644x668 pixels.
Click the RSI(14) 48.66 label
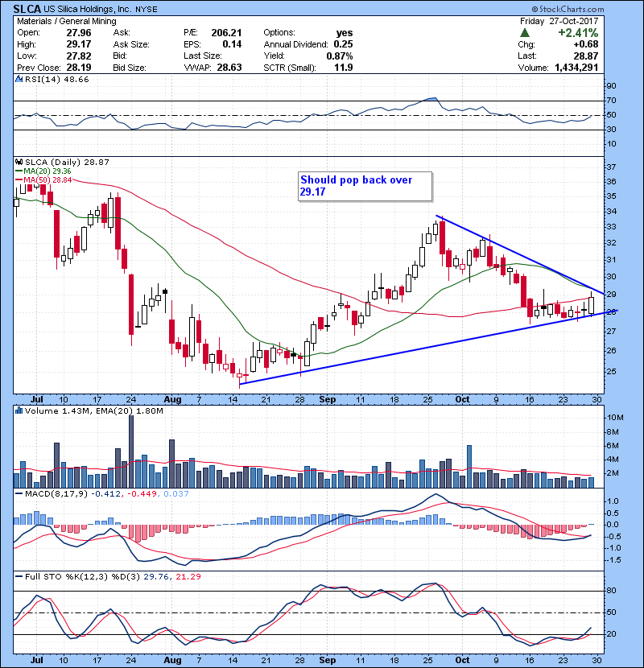click(x=56, y=79)
